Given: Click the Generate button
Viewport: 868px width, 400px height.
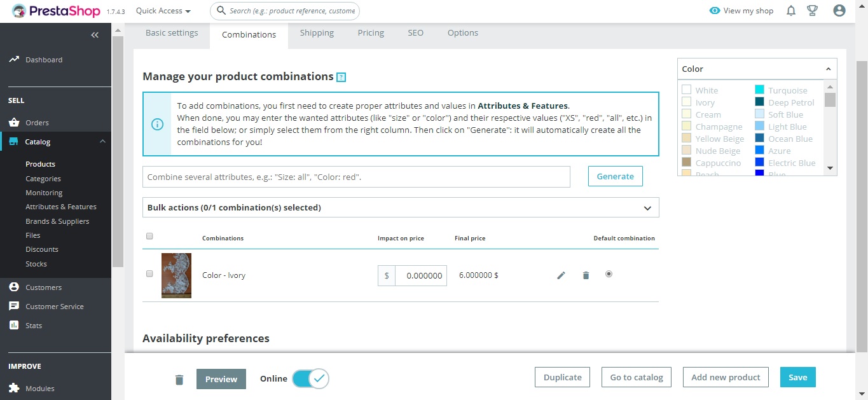Looking at the screenshot, I should 614,176.
